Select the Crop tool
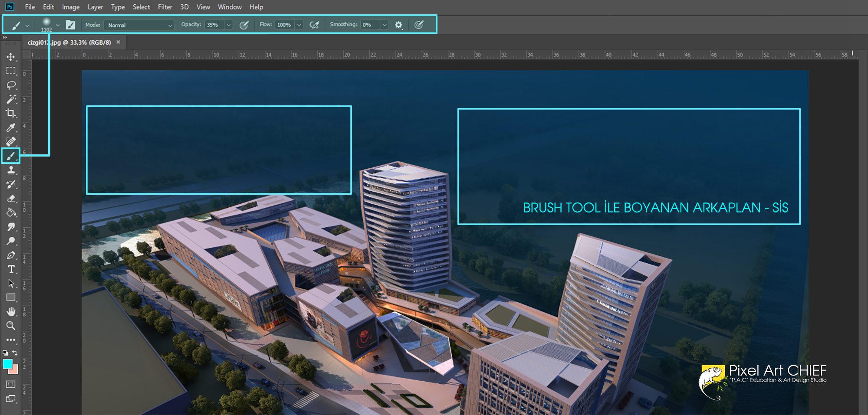 (x=11, y=113)
